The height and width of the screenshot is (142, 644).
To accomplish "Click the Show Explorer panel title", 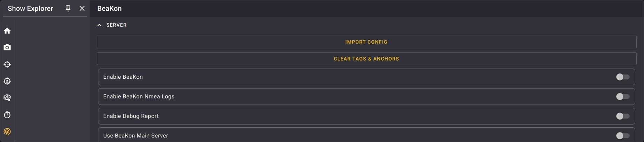I will pyautogui.click(x=30, y=8).
